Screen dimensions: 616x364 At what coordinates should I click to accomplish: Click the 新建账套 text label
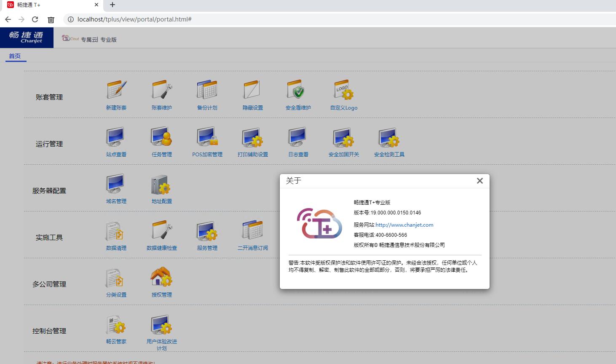click(x=116, y=108)
